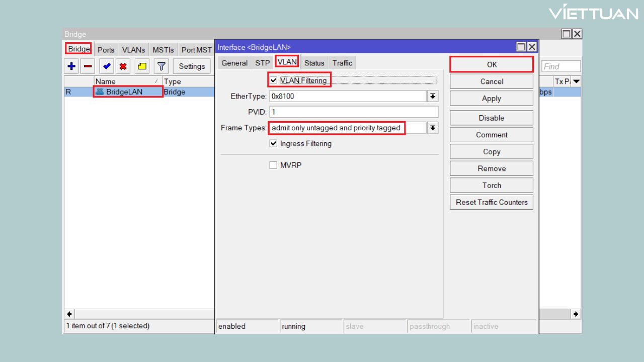Switch to the STP tab
This screenshot has height=362, width=644.
tap(262, 63)
